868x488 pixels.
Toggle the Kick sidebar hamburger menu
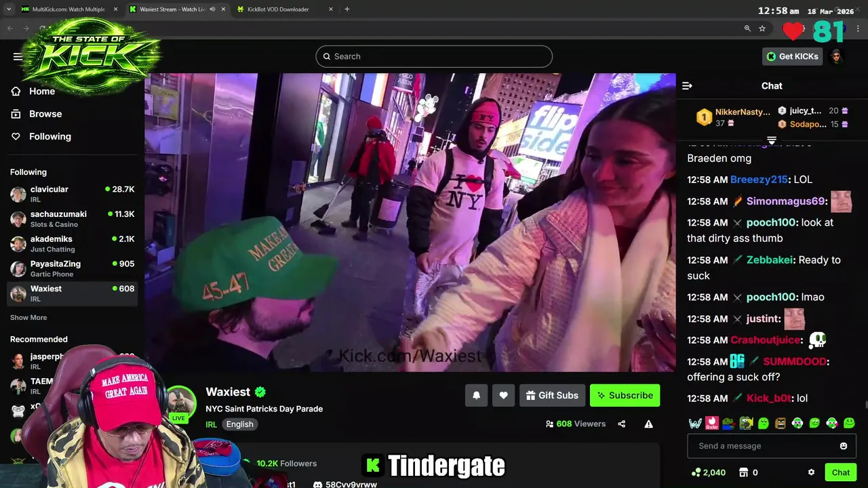[18, 56]
